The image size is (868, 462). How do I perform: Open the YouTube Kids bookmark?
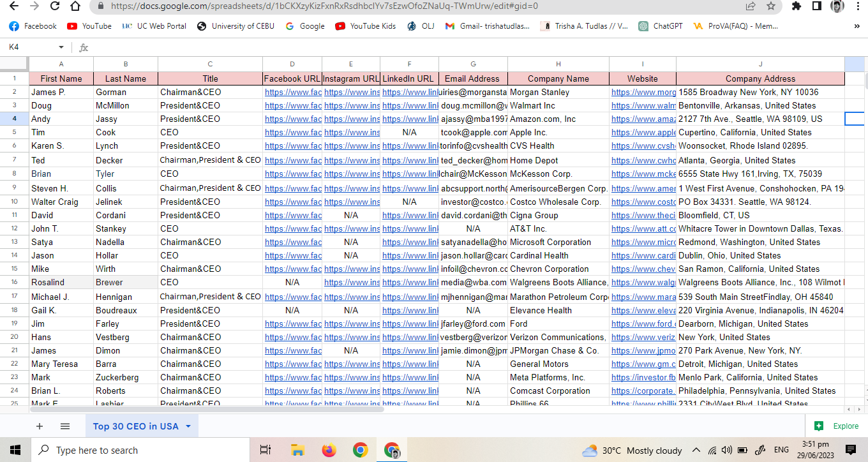point(366,26)
